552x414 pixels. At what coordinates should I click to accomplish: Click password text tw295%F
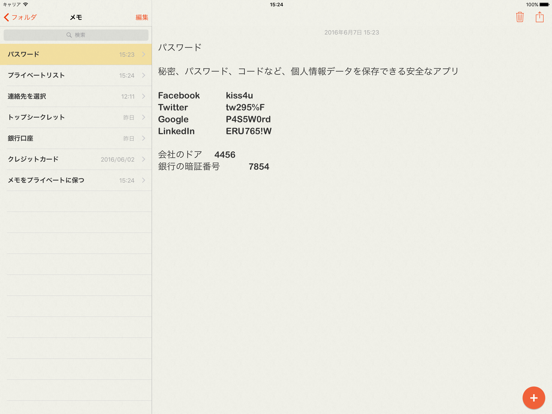(245, 107)
